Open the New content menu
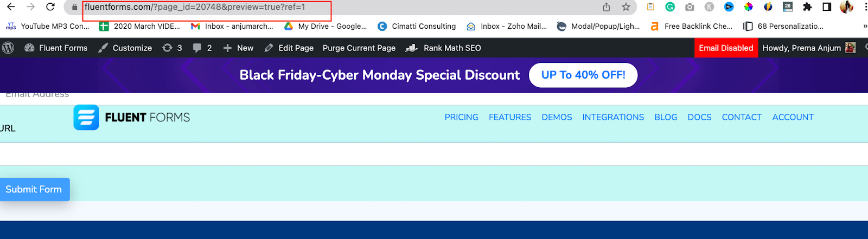Viewport: 868px width, 239px height. pyautogui.click(x=238, y=48)
